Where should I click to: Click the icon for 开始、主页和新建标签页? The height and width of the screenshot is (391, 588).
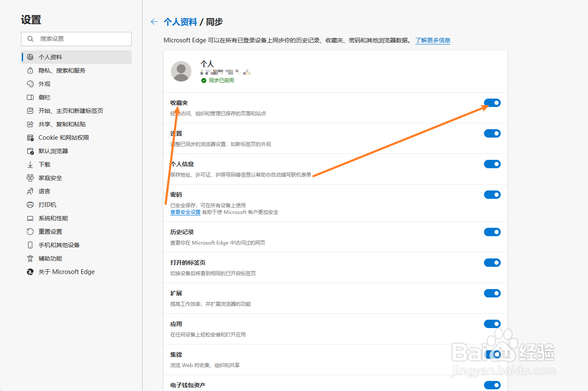(30, 111)
